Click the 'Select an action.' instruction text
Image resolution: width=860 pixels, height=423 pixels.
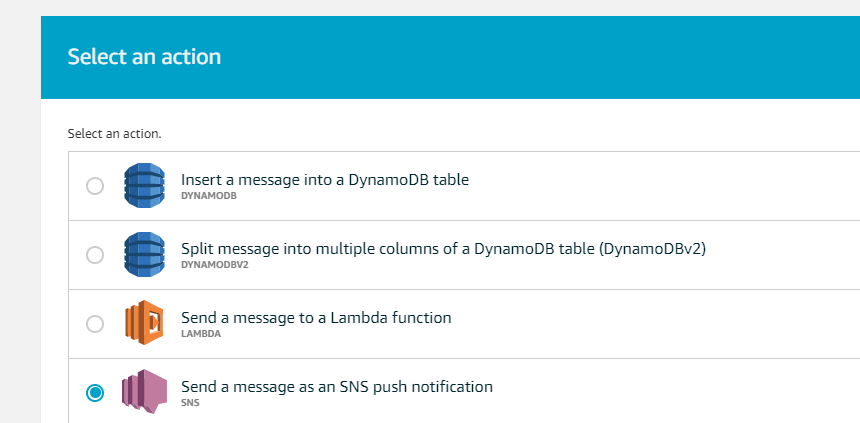tap(115, 133)
